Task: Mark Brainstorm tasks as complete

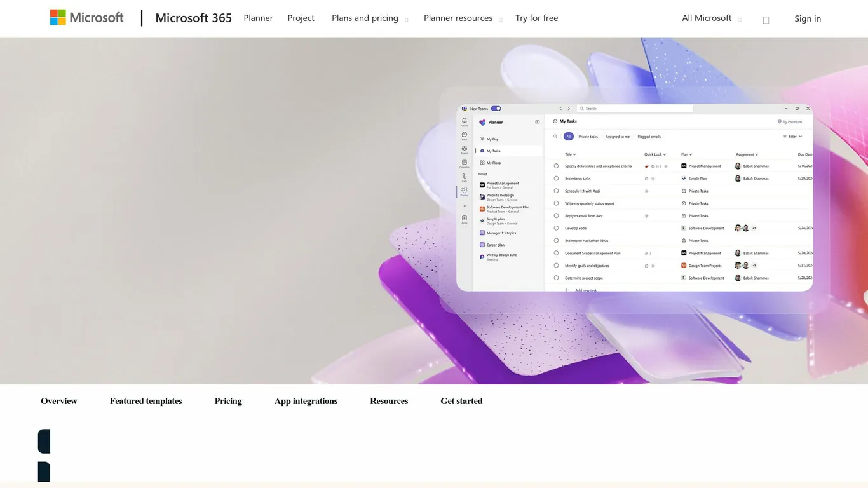Action: [x=556, y=179]
